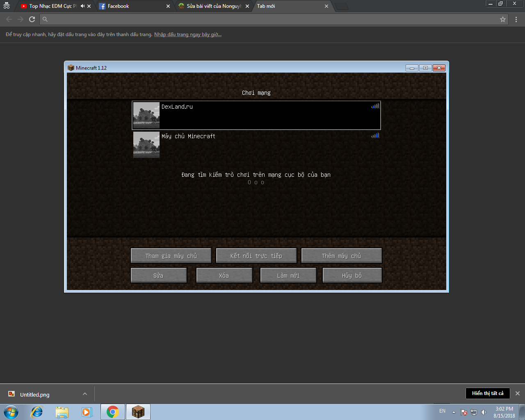Screen dimensions: 525x420
Task: Reload the current Chrome page
Action: point(32,19)
